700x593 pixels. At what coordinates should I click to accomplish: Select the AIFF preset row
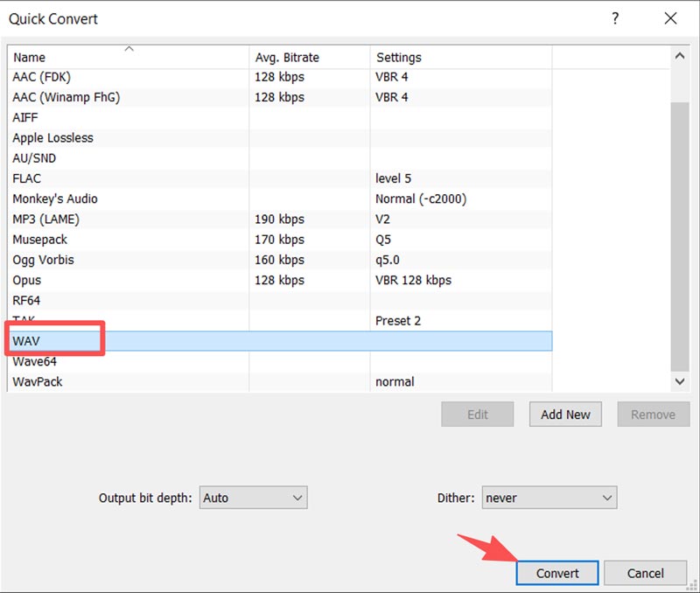click(279, 117)
